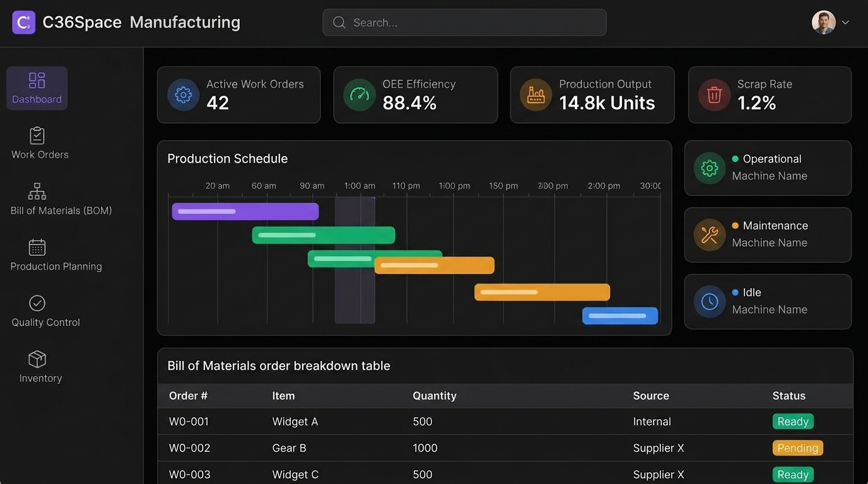Click the Production Schedule heading
The width and height of the screenshot is (868, 484).
pyautogui.click(x=228, y=159)
